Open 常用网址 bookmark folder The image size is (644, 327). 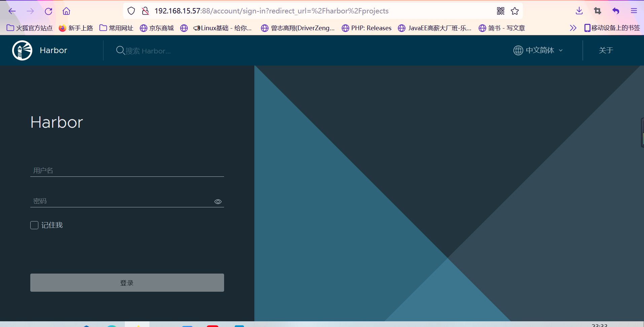(x=116, y=28)
